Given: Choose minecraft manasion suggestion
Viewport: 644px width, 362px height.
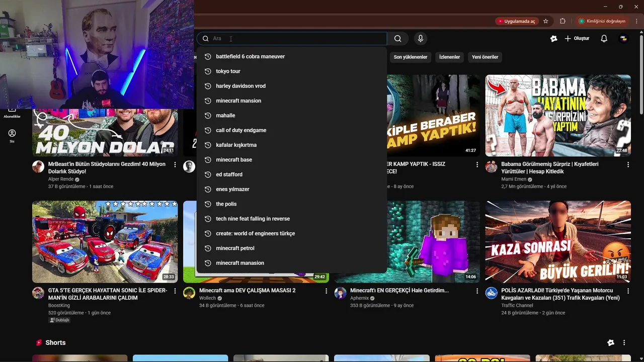Looking at the screenshot, I should (292, 263).
